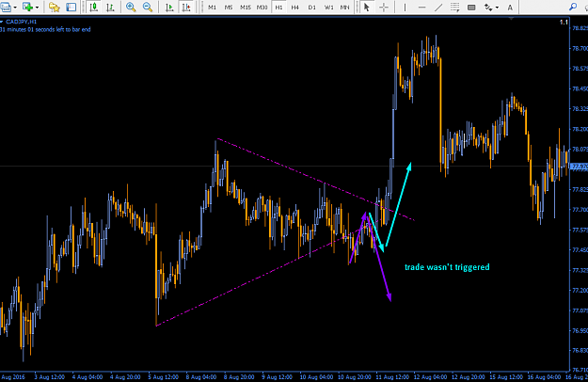This screenshot has width=588, height=382.
Task: Expand the triangle beside CADJPY,H1 title
Action: [x=2, y=23]
